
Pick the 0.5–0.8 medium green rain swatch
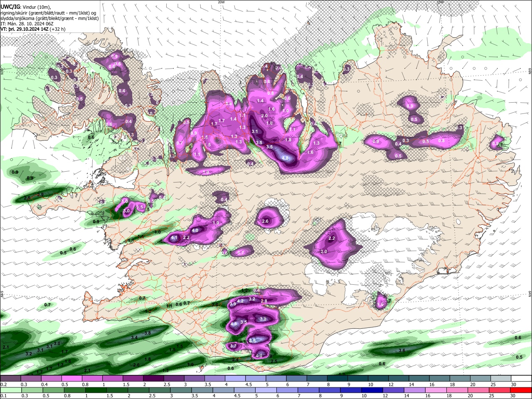pyautogui.click(x=53, y=390)
